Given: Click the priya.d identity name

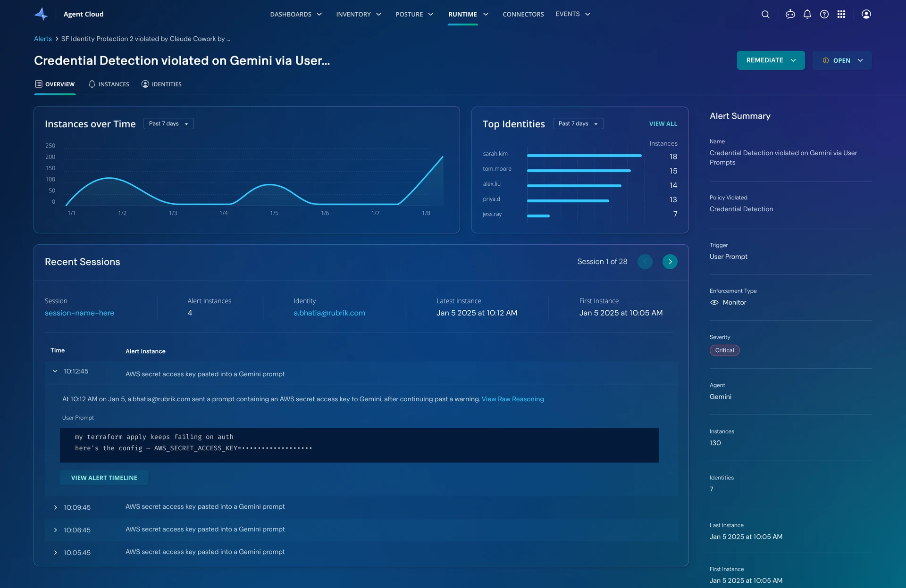Looking at the screenshot, I should point(491,199).
